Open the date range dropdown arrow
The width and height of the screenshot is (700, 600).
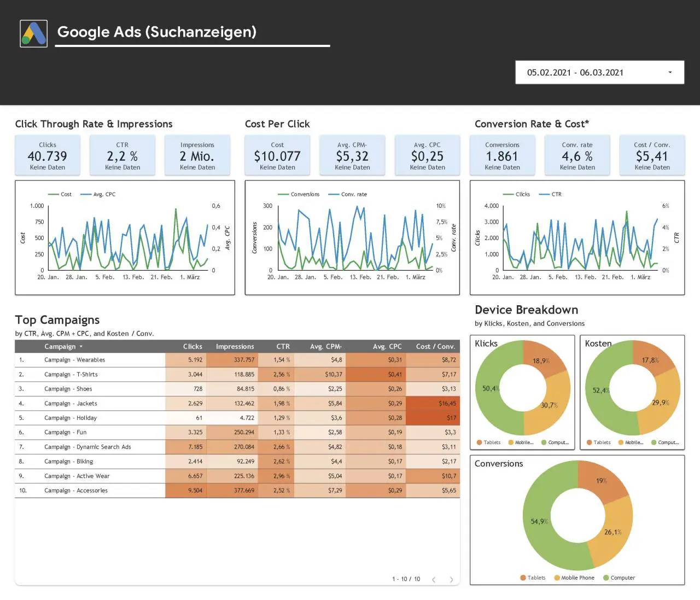coord(670,72)
